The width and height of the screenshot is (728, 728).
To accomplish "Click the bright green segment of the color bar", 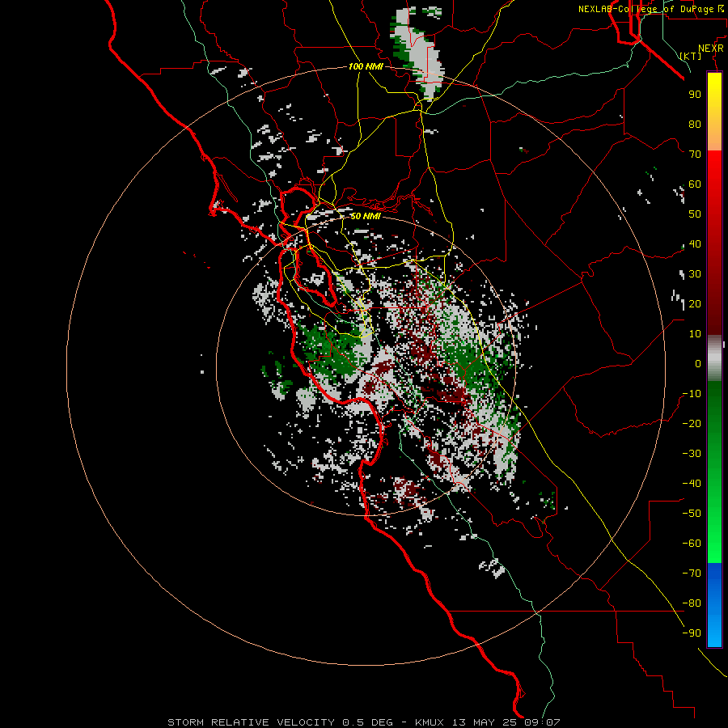I will (x=714, y=534).
